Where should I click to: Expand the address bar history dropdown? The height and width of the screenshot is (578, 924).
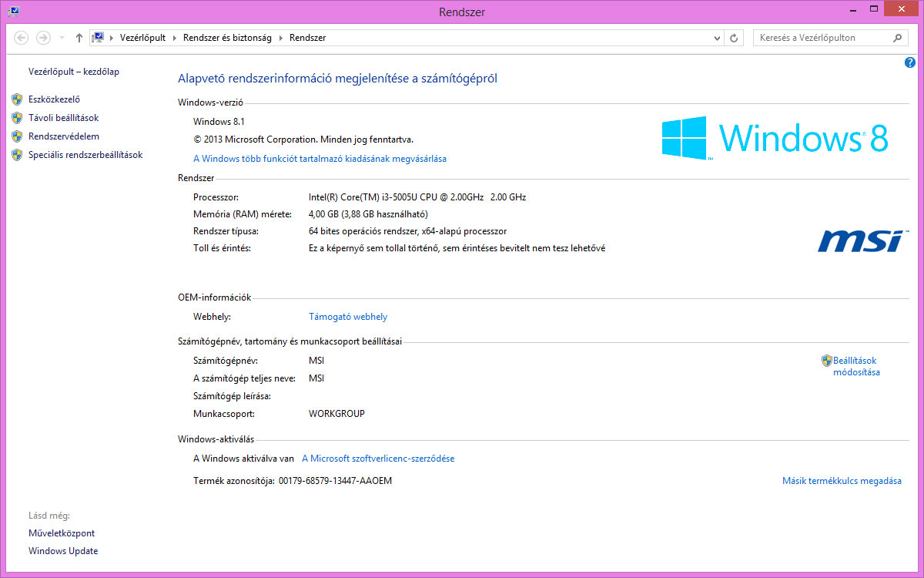pyautogui.click(x=717, y=38)
